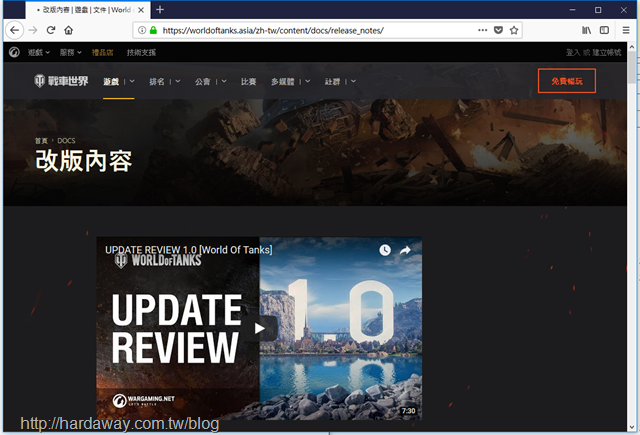Click the Wargaming logo in top bar
Screen dimensions: 640x435
(14, 52)
